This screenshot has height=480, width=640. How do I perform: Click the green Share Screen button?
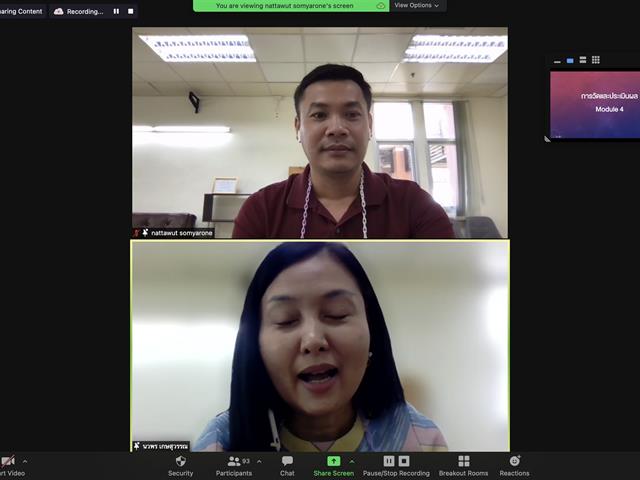333,466
